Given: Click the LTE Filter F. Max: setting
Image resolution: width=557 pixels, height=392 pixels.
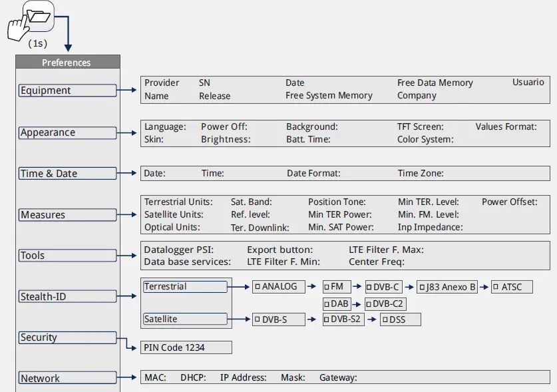Looking at the screenshot, I should (386, 250).
